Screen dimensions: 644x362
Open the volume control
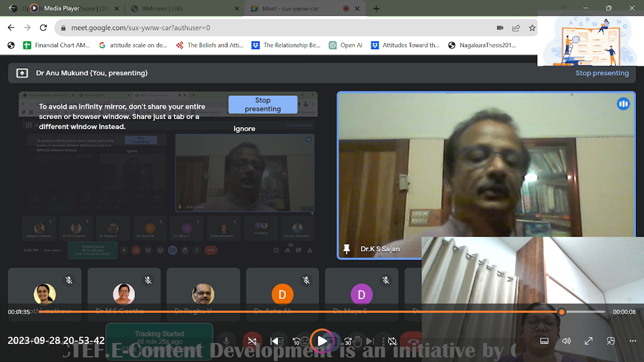566,341
